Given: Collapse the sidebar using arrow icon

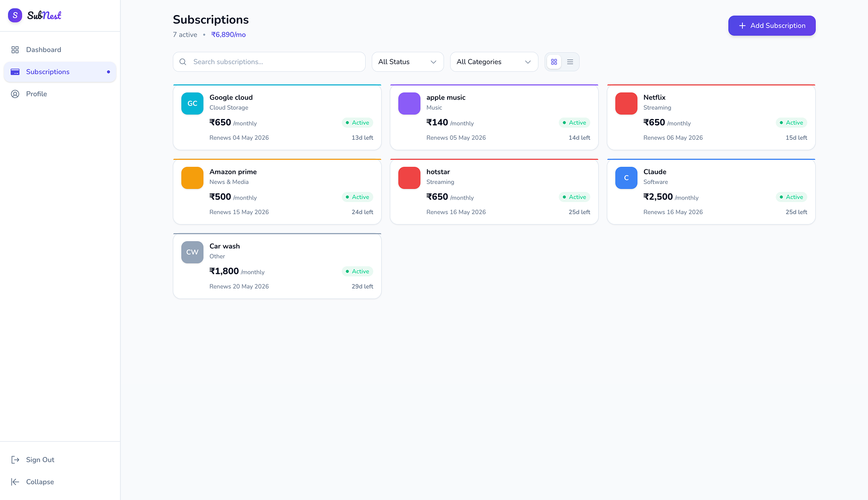Looking at the screenshot, I should 15,482.
